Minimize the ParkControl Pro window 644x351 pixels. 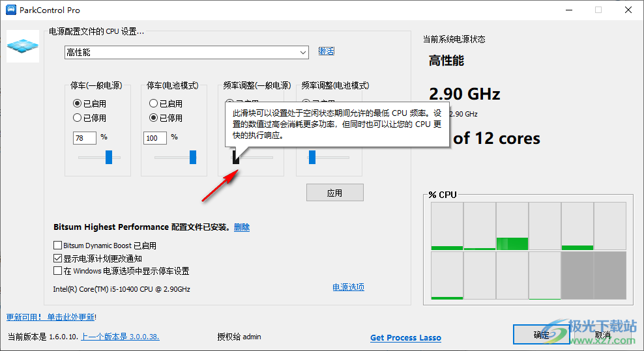click(569, 10)
